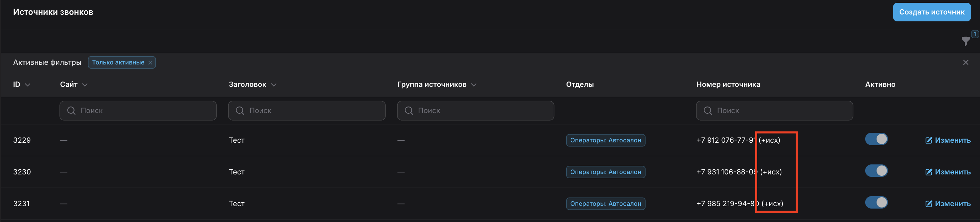Sort by the ID column chevron
The image size is (980, 222).
28,85
